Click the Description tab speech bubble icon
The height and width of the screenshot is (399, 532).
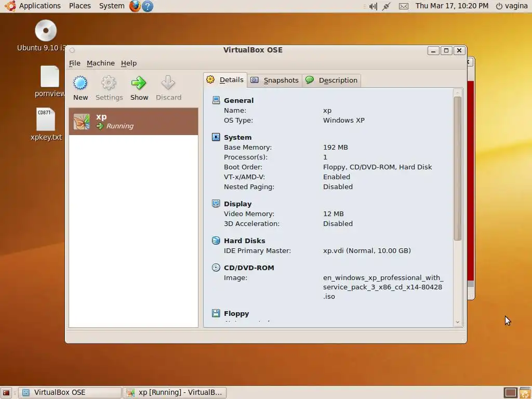coord(310,79)
